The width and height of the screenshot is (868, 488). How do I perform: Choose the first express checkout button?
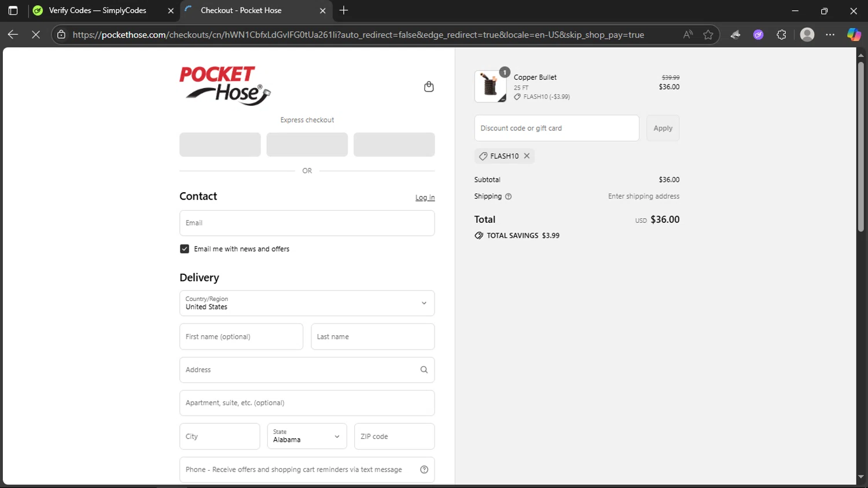click(x=220, y=145)
